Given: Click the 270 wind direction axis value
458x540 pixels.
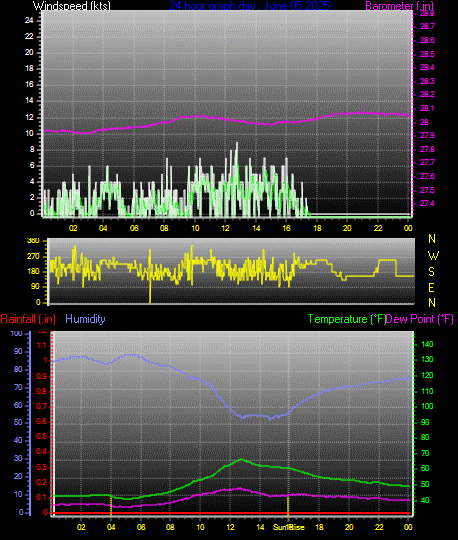Looking at the screenshot, I should tap(33, 257).
